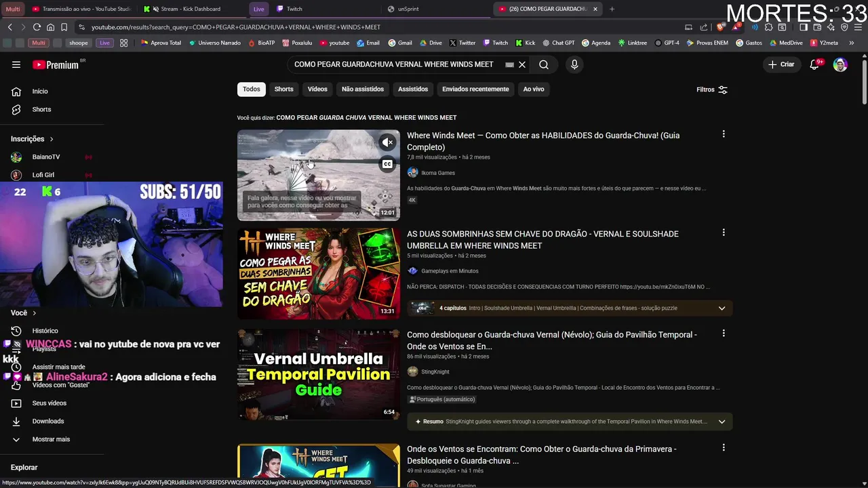The image size is (868, 488).
Task: Select the Vídeos filter chip
Action: pos(317,89)
